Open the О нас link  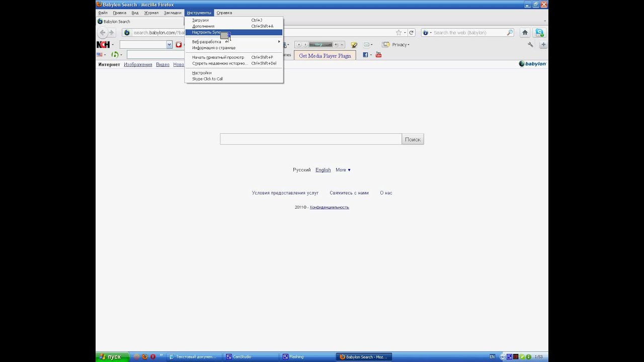[386, 193]
